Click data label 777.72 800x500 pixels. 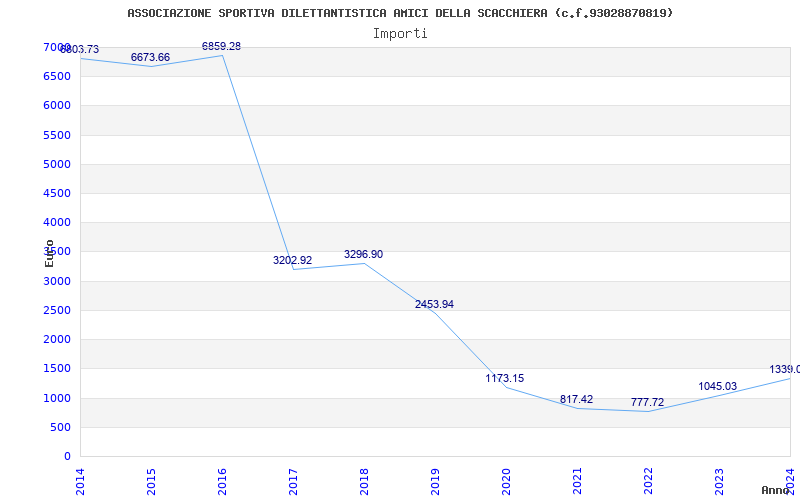(x=647, y=402)
